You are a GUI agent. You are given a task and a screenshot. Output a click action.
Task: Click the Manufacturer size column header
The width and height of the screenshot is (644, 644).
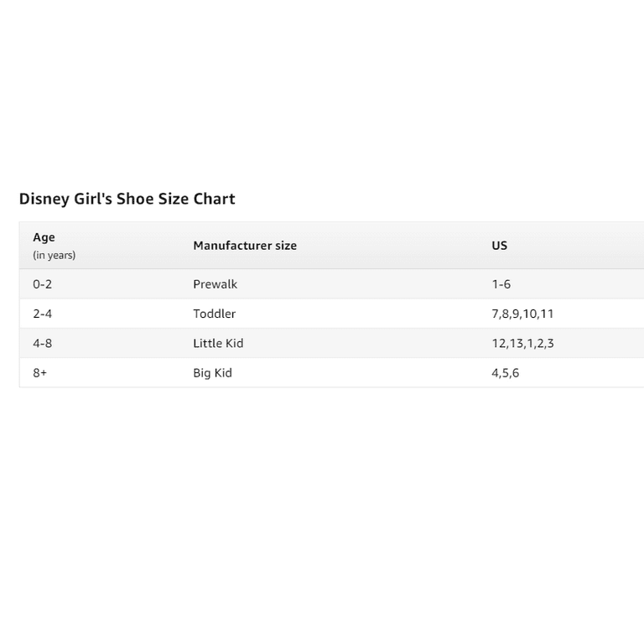245,246
